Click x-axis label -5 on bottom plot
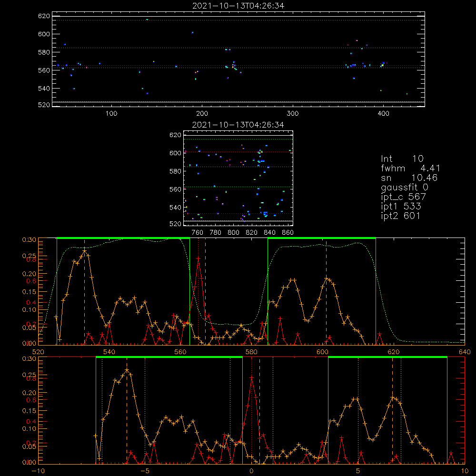The height and width of the screenshot is (476, 476). (x=145, y=471)
